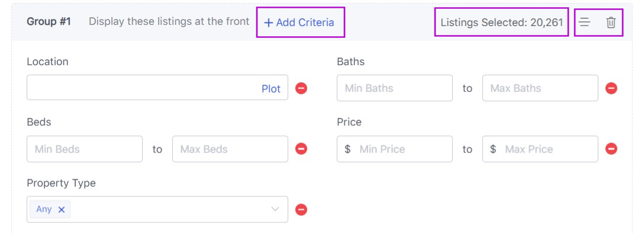Click the Plot link in Location field
This screenshot has height=233, width=644.
271,88
